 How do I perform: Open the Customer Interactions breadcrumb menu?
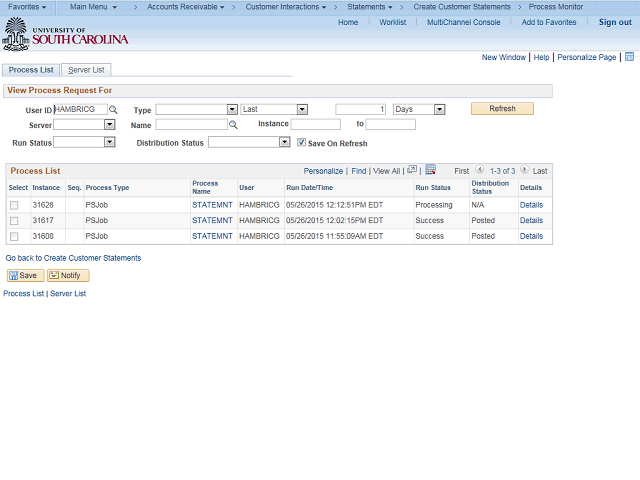(286, 7)
